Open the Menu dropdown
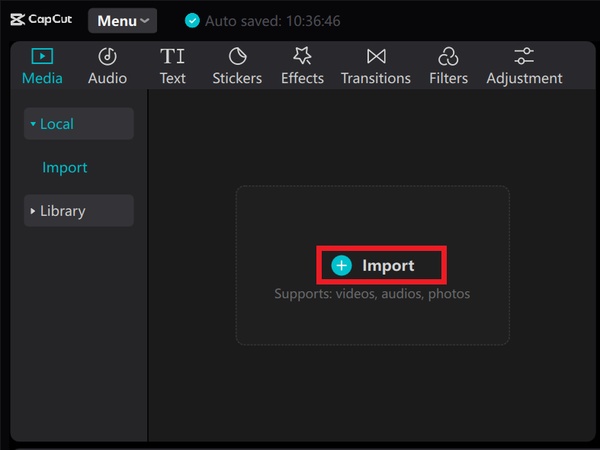The width and height of the screenshot is (600, 450). [x=122, y=20]
